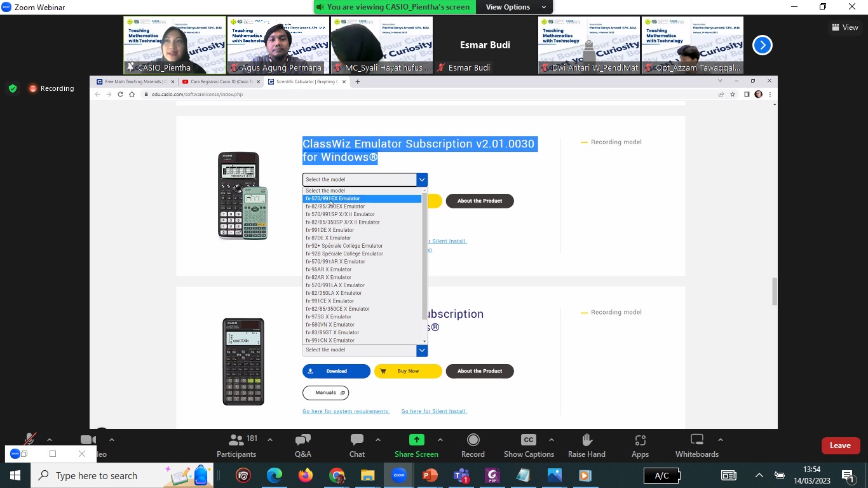
Task: Select fx-570/991EX Emulator option
Action: tap(362, 198)
